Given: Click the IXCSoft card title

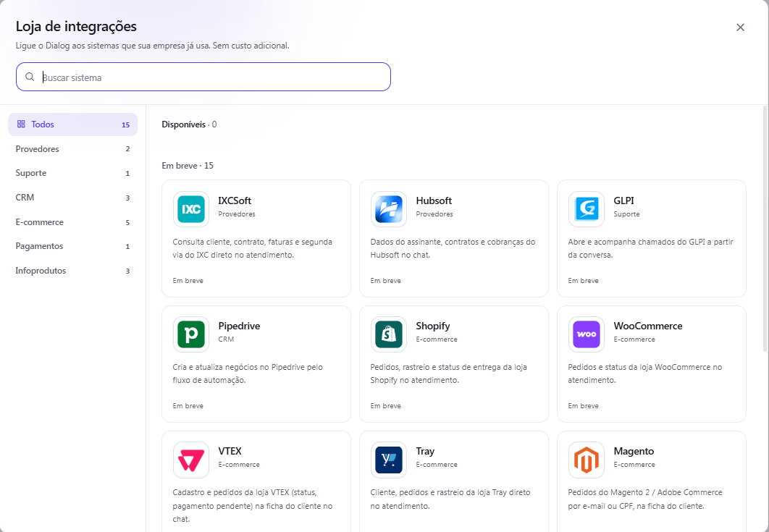Looking at the screenshot, I should tap(235, 200).
